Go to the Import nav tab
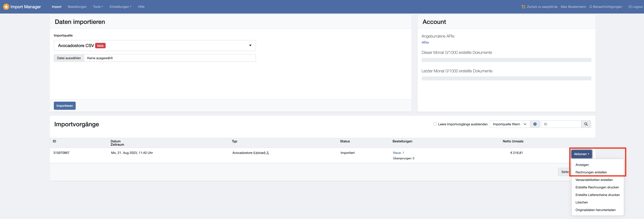644x219 pixels. click(x=56, y=7)
